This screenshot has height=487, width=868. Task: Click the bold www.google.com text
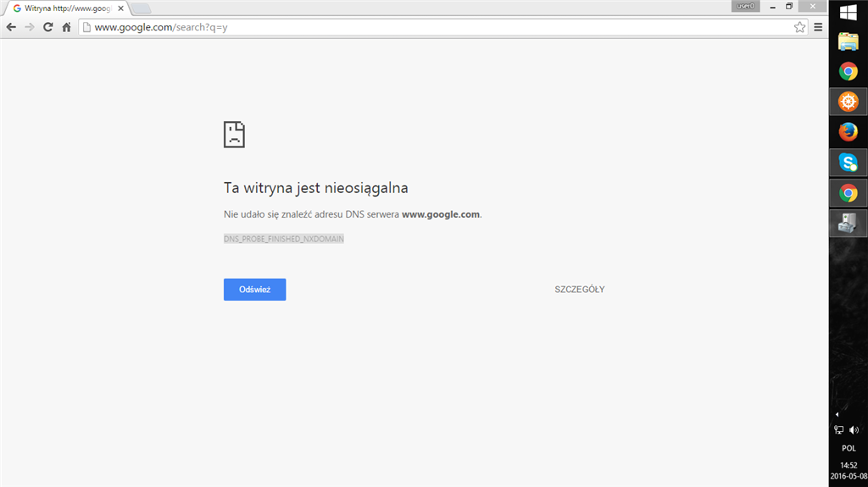[x=441, y=214]
